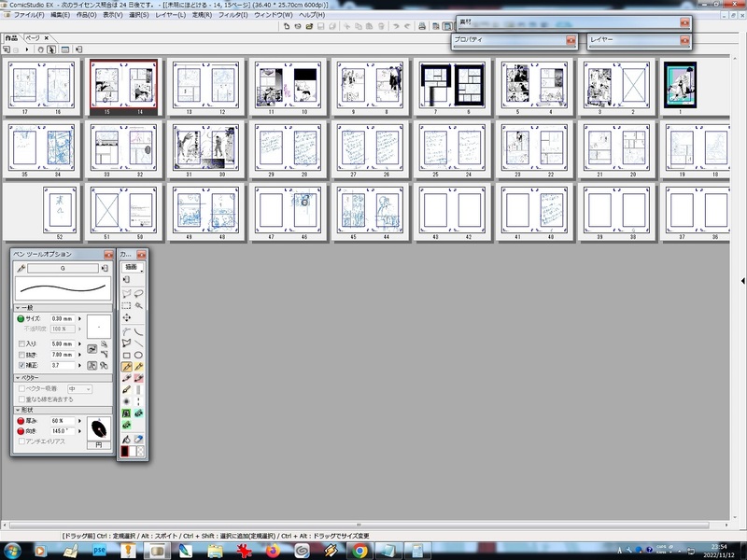
Task: Select the ellipse shape tool
Action: [x=138, y=356]
